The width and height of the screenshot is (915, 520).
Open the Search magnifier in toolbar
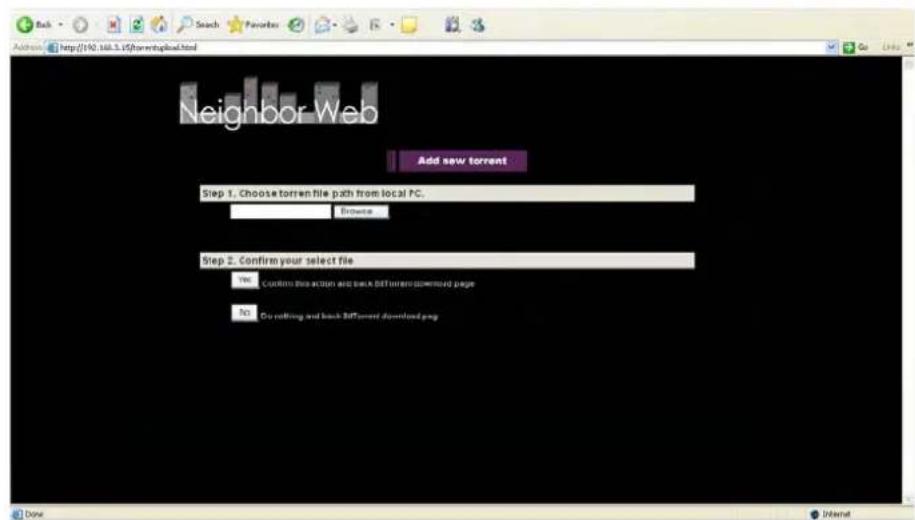(198, 25)
